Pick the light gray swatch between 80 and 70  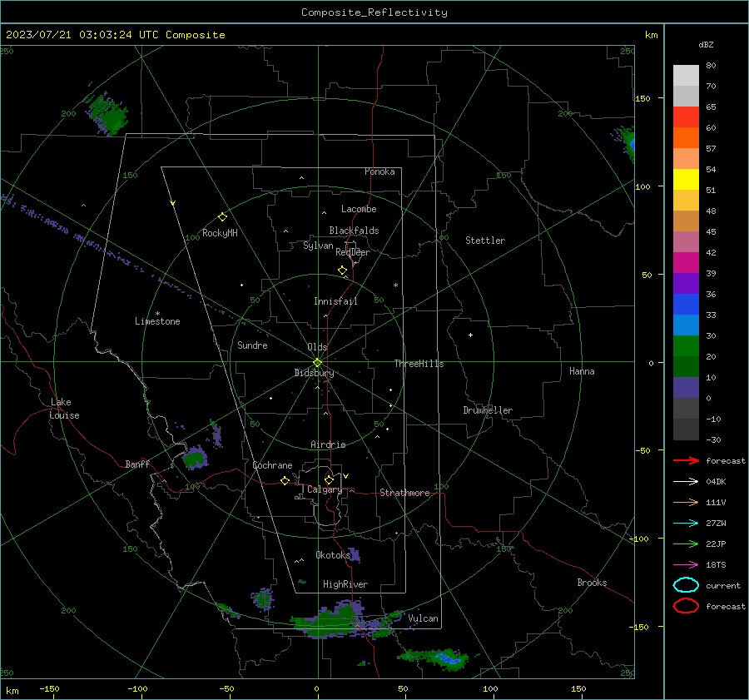(x=686, y=75)
